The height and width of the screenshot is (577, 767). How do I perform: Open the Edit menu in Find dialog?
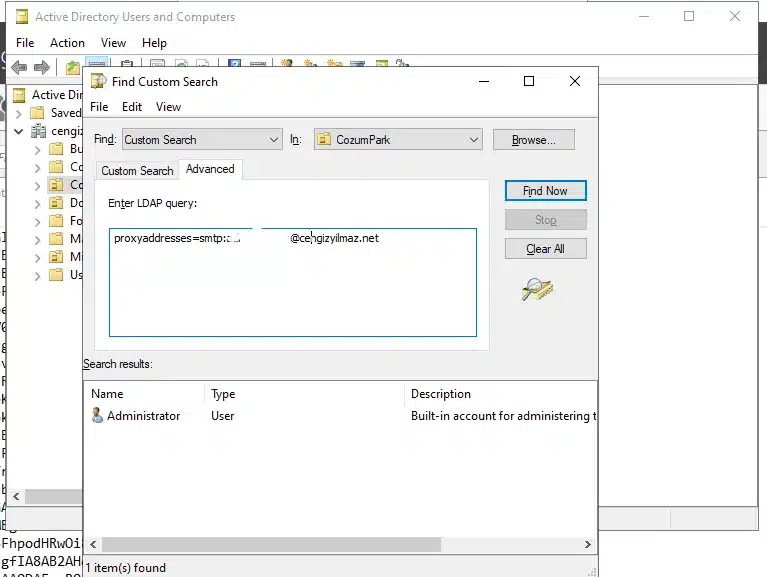tap(132, 107)
